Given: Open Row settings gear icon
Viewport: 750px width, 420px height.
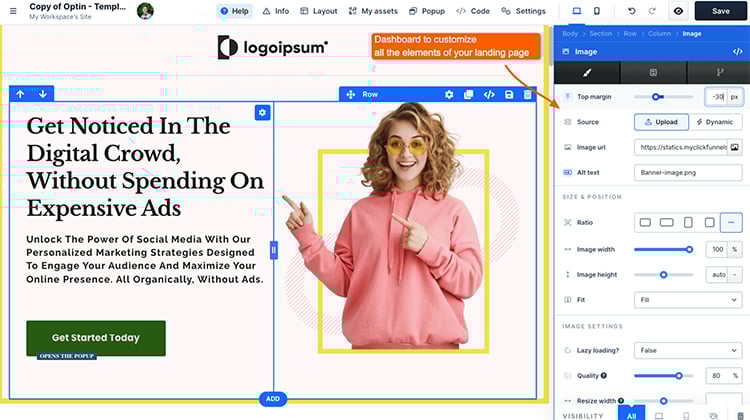Looking at the screenshot, I should click(x=449, y=94).
